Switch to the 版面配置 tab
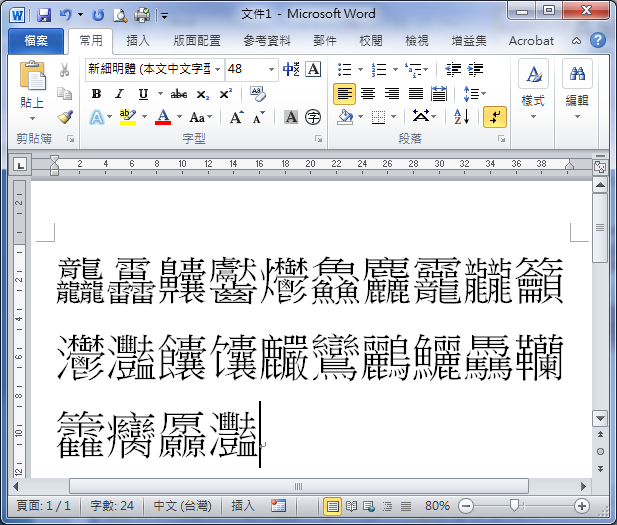This screenshot has height=525, width=617. click(197, 41)
